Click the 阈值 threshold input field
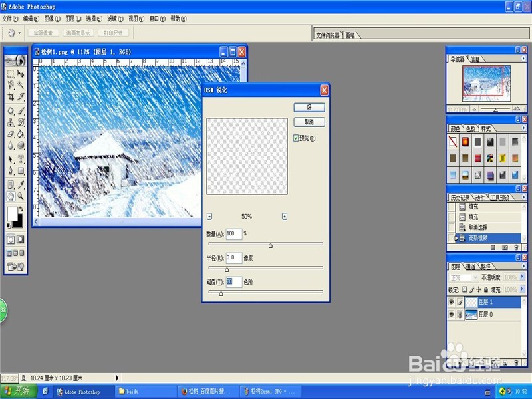Screen dimensions: 532x399 coord(234,281)
